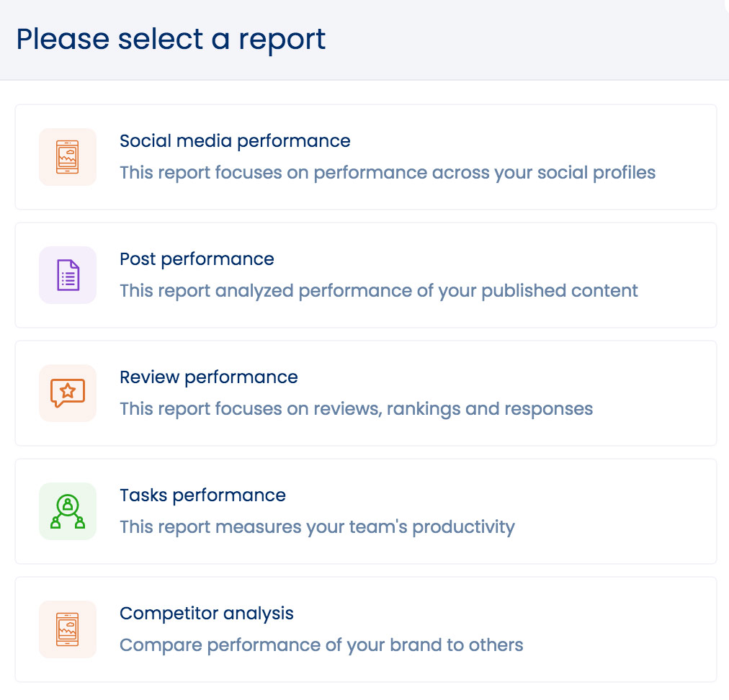The width and height of the screenshot is (729, 700).
Task: Open the Social media performance title
Action: (x=235, y=140)
